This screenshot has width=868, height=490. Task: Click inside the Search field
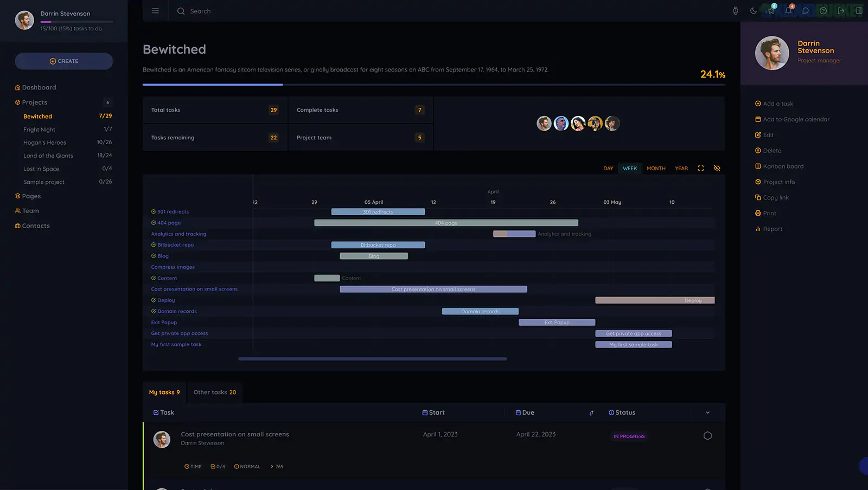201,11
